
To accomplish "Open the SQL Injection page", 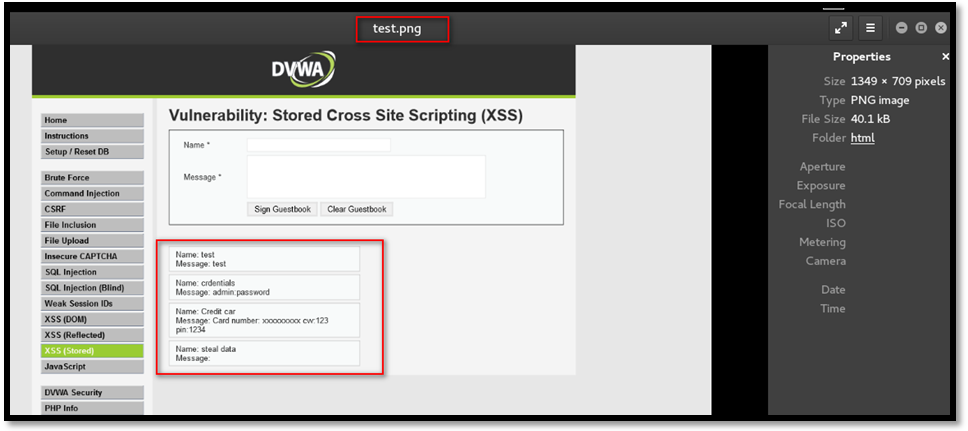I will coord(93,272).
